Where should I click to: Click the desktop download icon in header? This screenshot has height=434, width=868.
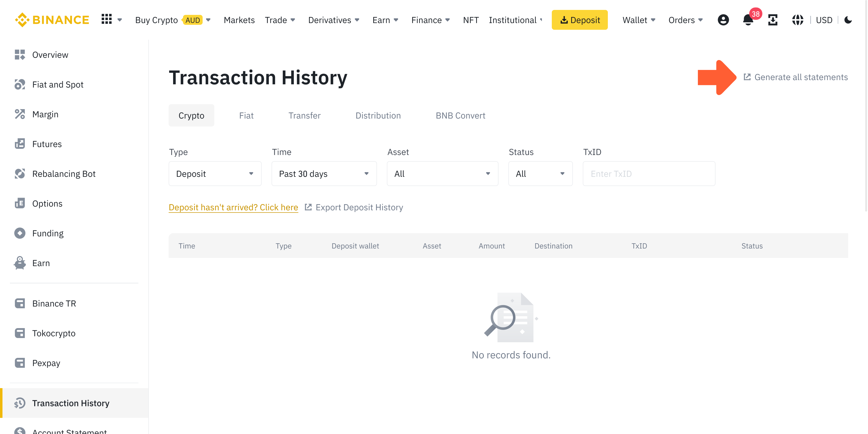pyautogui.click(x=773, y=20)
